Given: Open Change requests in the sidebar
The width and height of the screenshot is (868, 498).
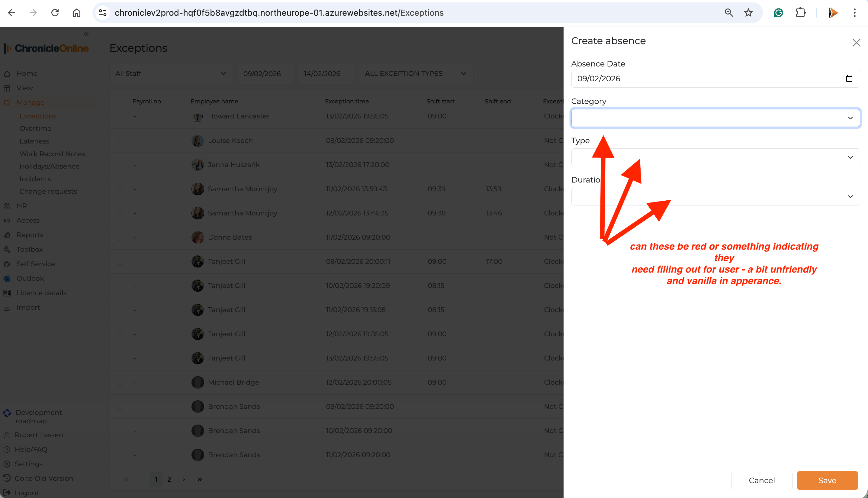Looking at the screenshot, I should click(x=48, y=191).
